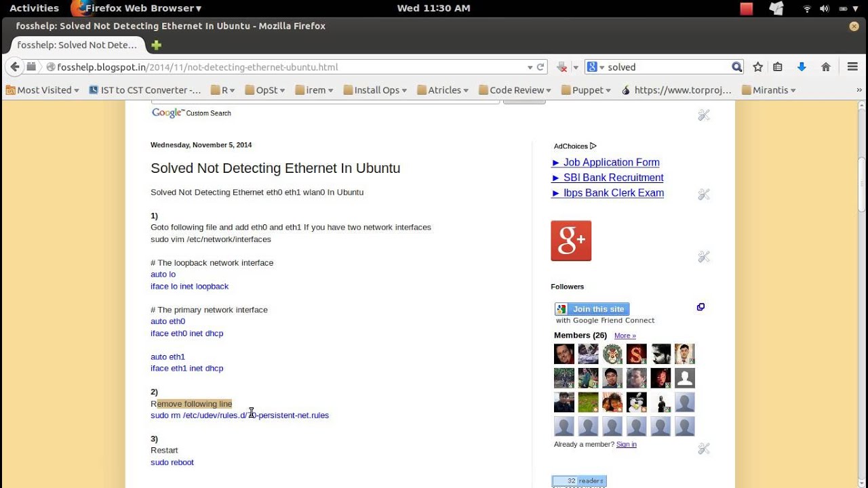The image size is (868, 488).
Task: Click the URL address bar
Action: [285, 67]
